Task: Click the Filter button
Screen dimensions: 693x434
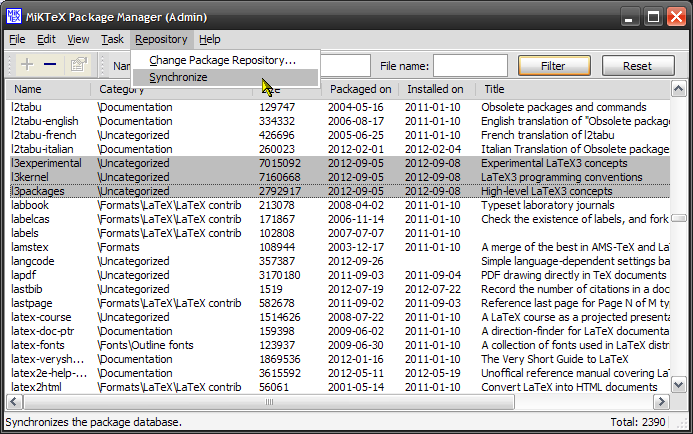Action: 554,66
